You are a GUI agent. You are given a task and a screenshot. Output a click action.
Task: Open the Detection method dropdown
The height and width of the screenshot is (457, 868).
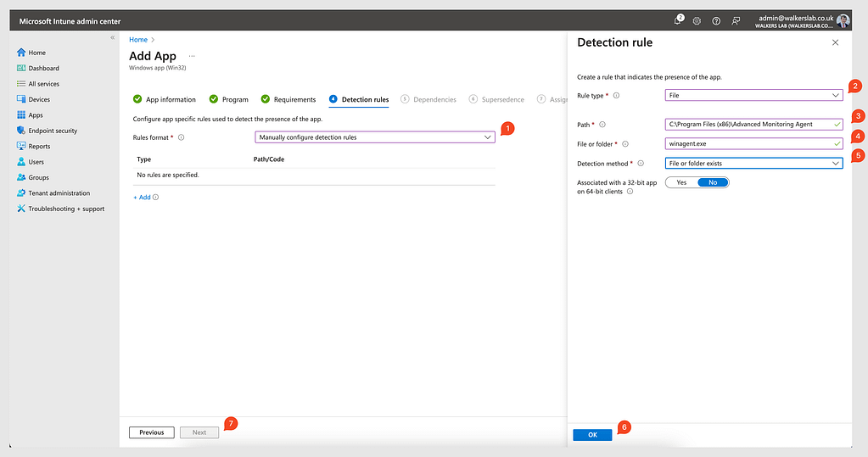pyautogui.click(x=753, y=163)
